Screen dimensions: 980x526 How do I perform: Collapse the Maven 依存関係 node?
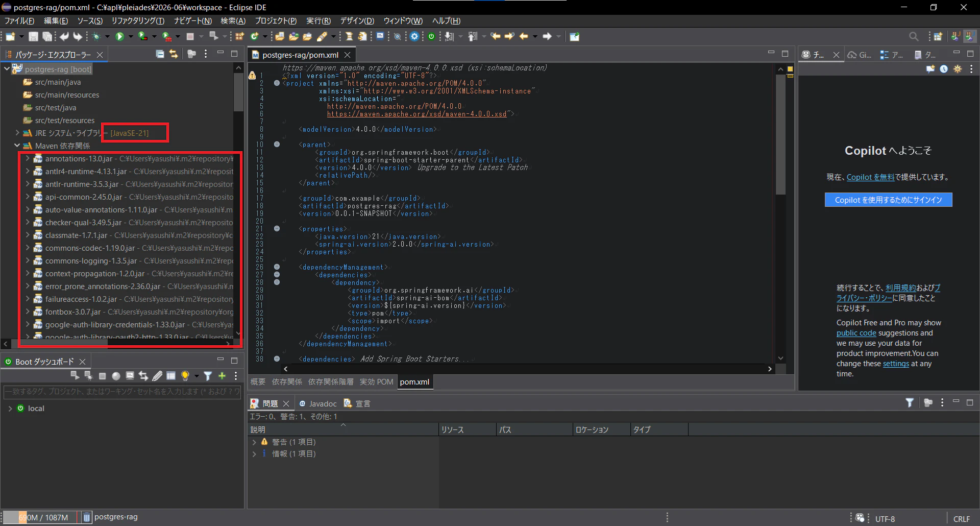17,146
